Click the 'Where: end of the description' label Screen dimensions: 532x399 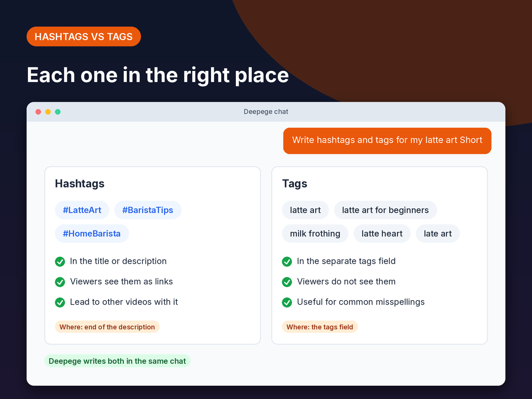tap(107, 327)
